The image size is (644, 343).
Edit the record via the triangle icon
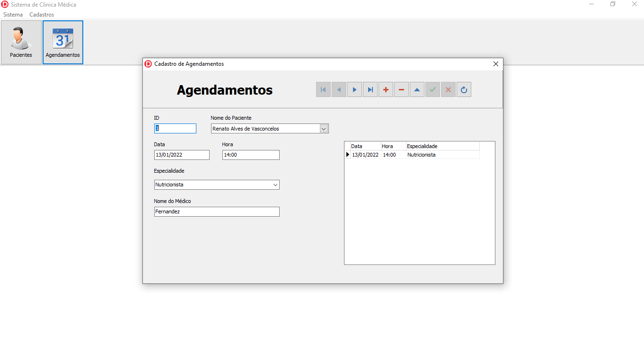(x=417, y=89)
